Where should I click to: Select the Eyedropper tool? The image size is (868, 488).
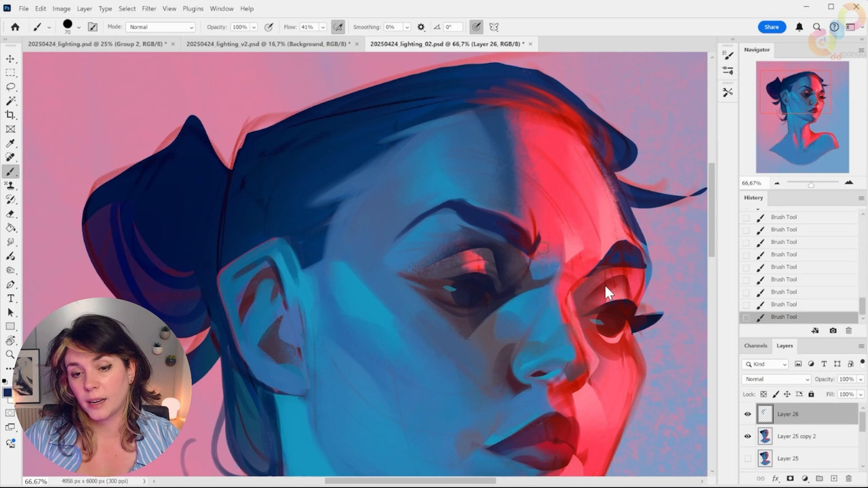click(x=10, y=144)
